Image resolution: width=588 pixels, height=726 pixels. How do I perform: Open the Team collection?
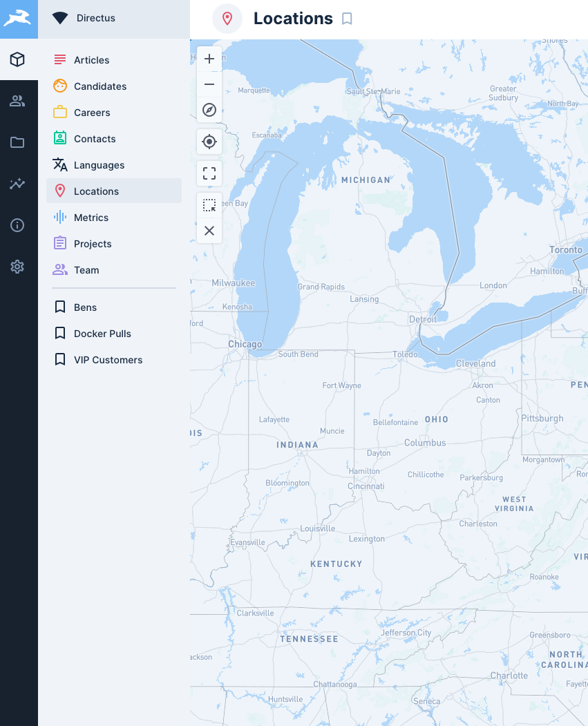point(114,270)
